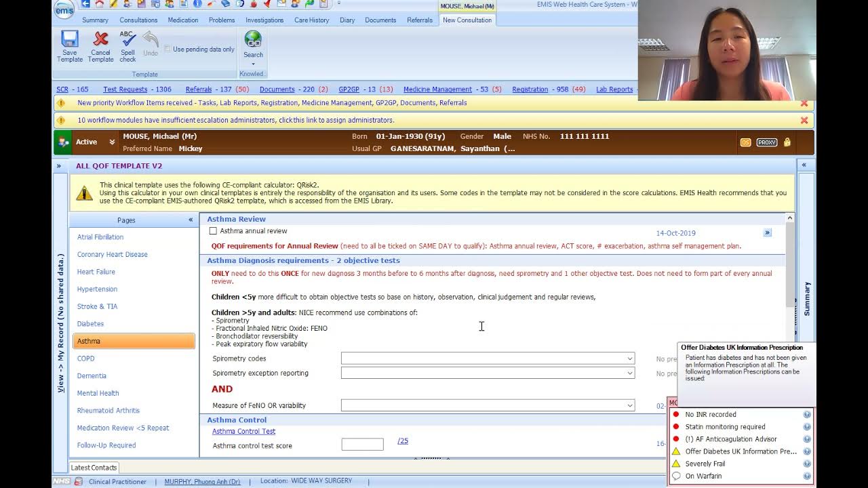Open the Hypertension template page

[x=97, y=289]
